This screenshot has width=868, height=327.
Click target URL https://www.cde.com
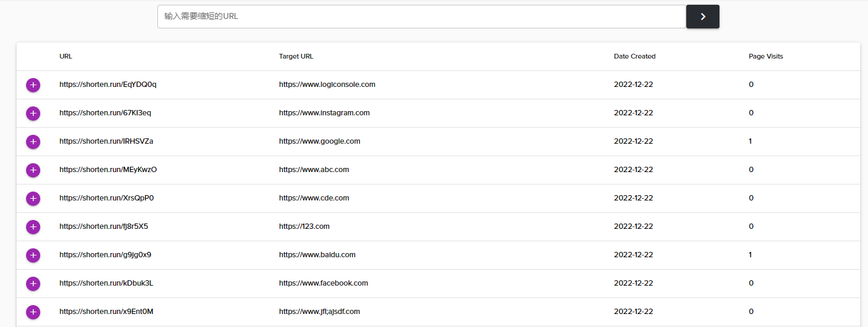click(314, 198)
